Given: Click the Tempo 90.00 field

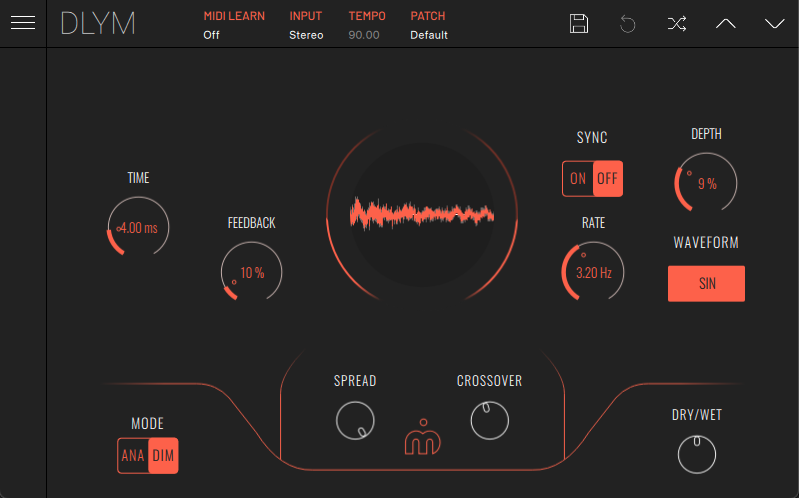Looking at the screenshot, I should pyautogui.click(x=366, y=35).
